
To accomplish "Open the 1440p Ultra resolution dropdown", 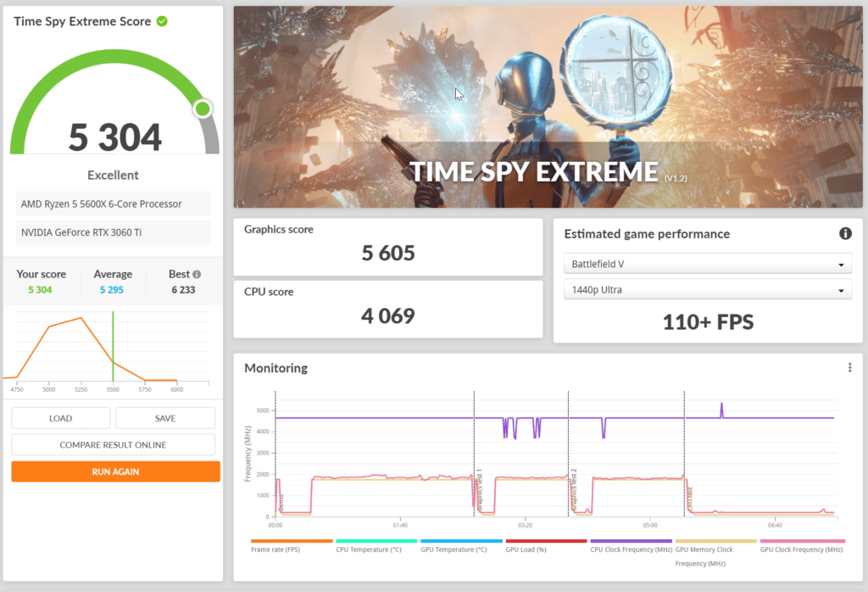I will click(707, 291).
